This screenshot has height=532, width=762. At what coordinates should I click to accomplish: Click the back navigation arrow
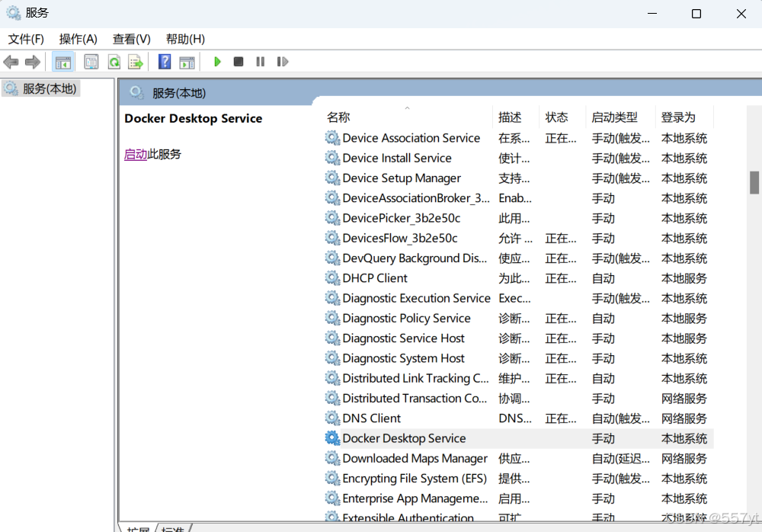point(11,62)
